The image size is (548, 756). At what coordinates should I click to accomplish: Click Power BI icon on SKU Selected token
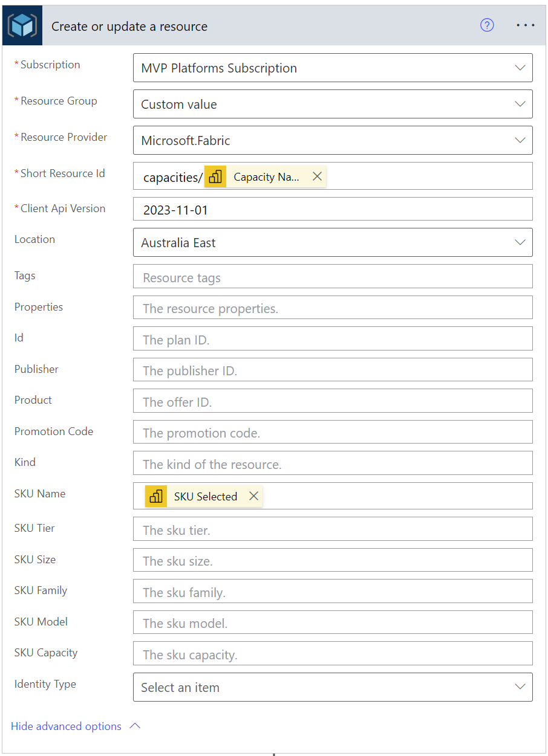(156, 496)
